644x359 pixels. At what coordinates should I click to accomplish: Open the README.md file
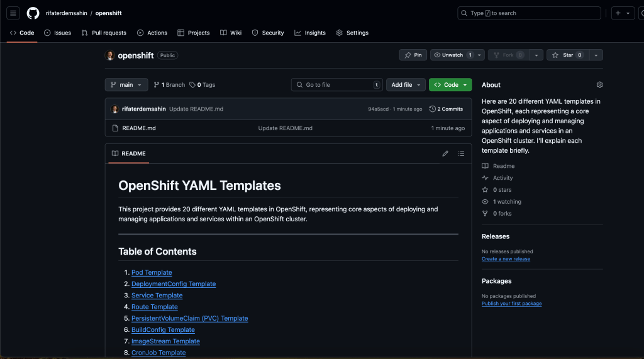[139, 128]
